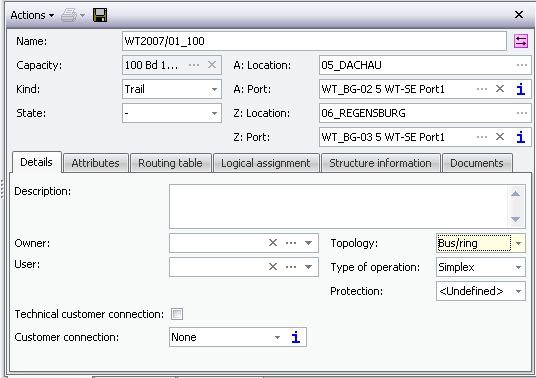Click the Capacity value 100 Bd
Viewport: 536px width, 378px height.
click(151, 65)
